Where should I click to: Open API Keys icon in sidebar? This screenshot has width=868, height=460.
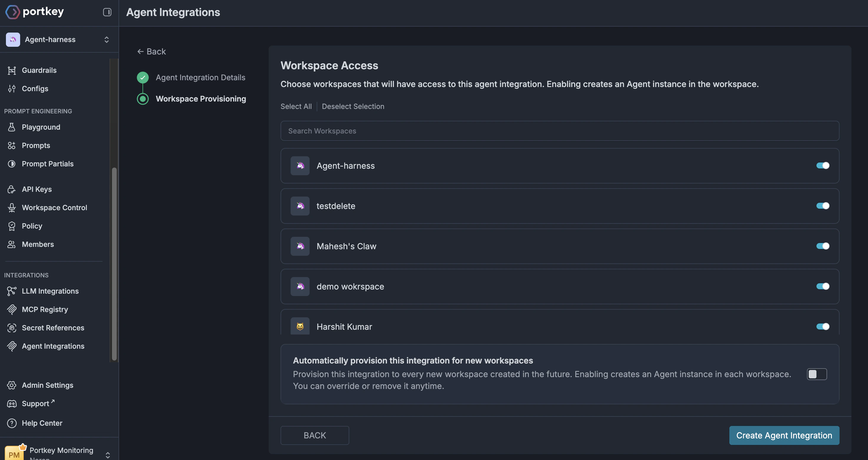12,189
